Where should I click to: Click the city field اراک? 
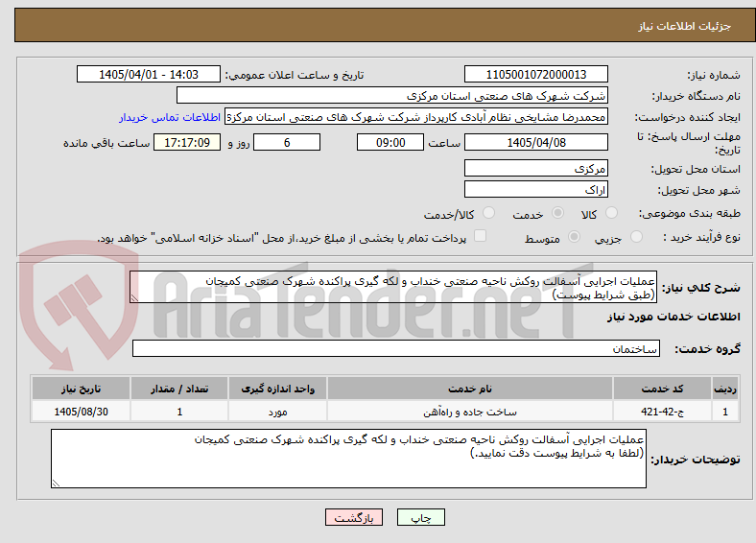(535, 189)
